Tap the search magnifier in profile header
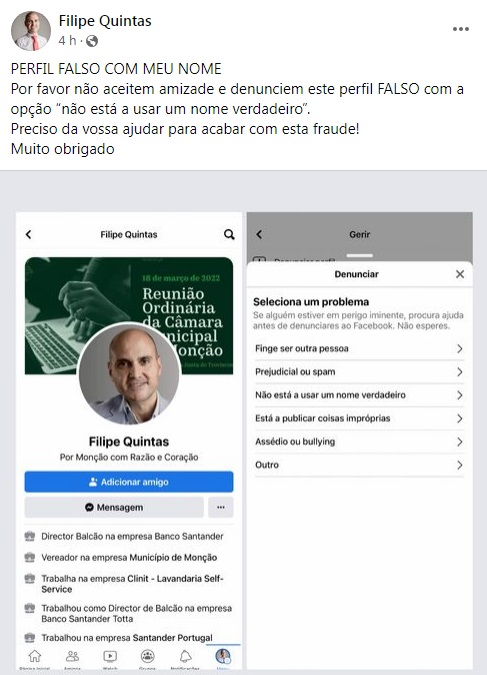 229,235
